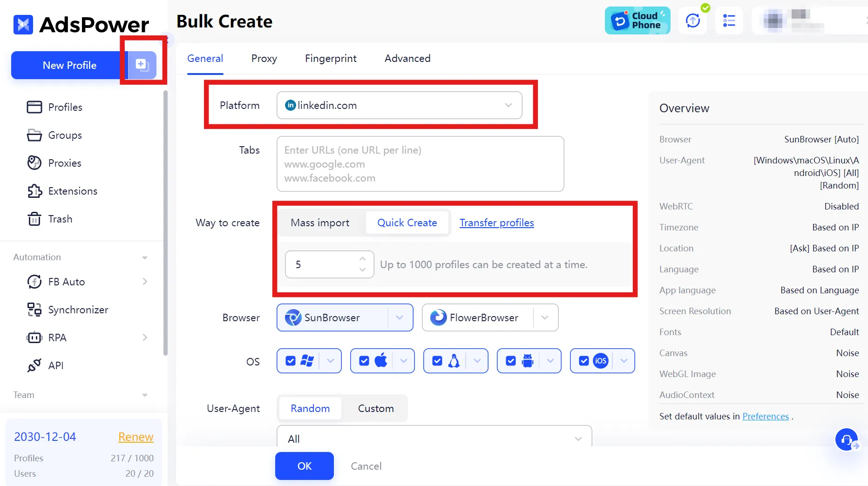This screenshot has width=868, height=486.
Task: Click the Cancel button
Action: (x=366, y=466)
